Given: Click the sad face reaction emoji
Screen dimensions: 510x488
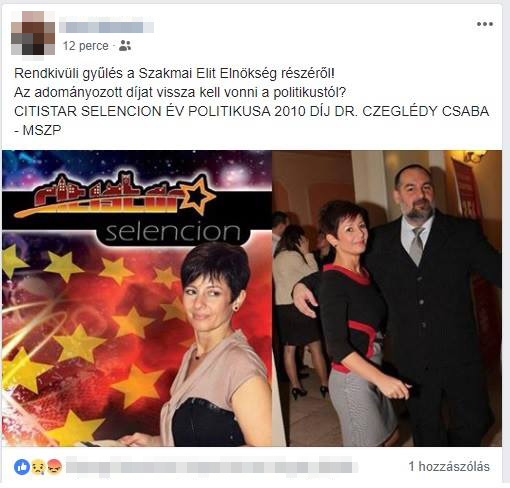Looking at the screenshot, I should click(39, 467).
